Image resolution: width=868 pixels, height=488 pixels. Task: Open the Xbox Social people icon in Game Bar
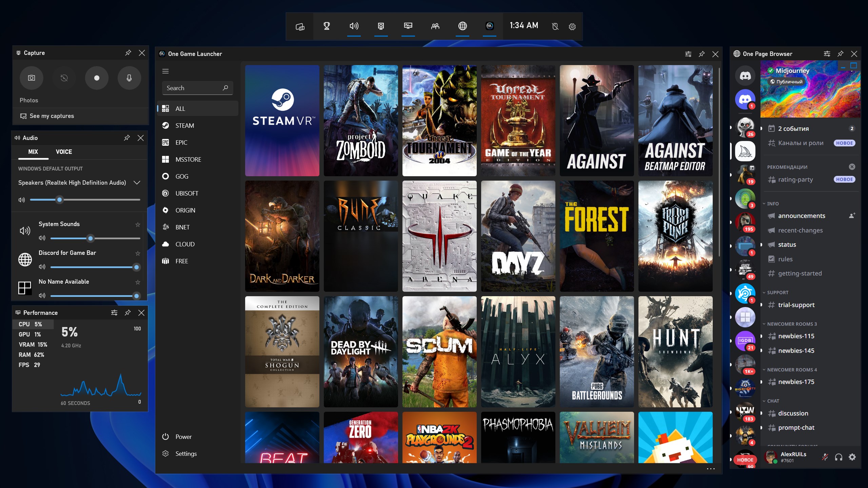coord(435,26)
